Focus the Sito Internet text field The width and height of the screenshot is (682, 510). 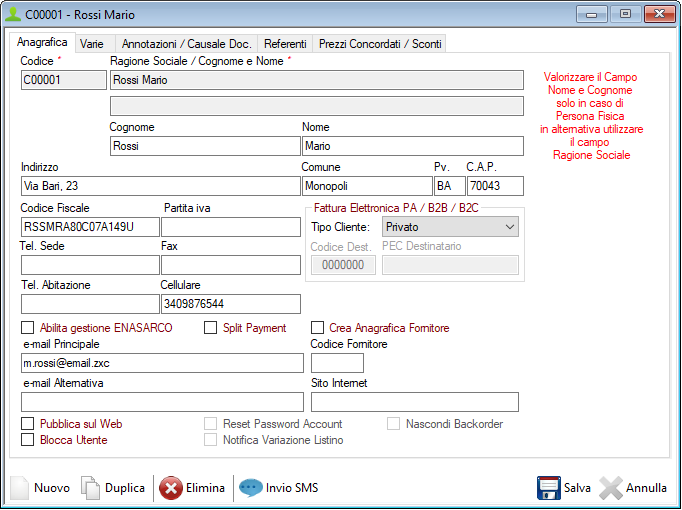(x=414, y=402)
